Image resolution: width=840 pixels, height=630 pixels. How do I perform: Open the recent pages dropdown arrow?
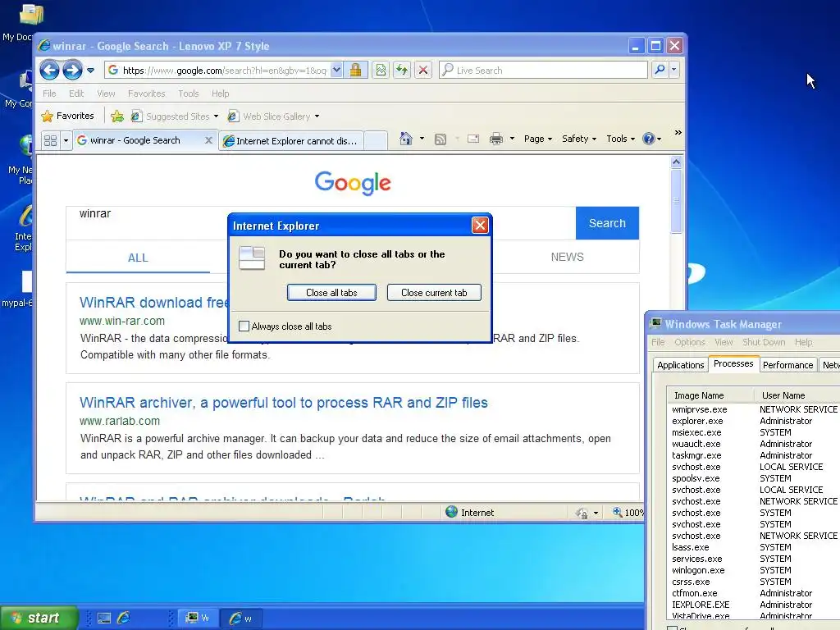point(90,71)
